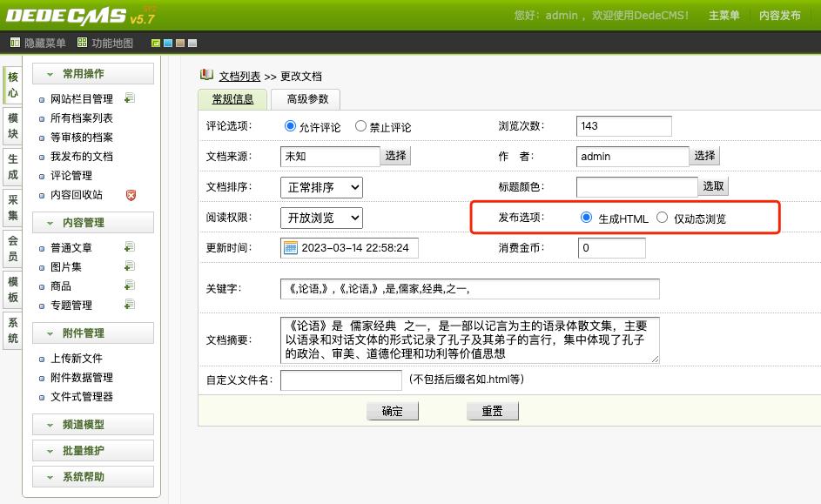
Task: Click the add icon beside 图片集
Action: 130,265
